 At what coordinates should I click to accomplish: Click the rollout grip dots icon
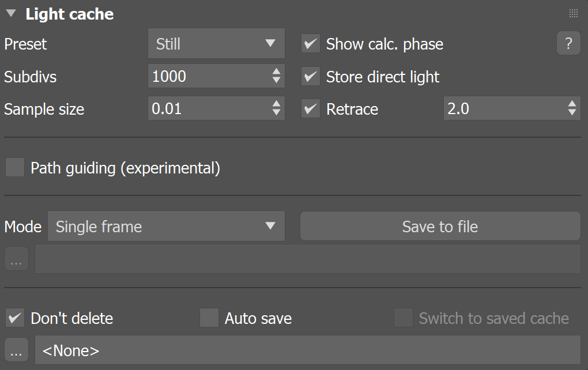point(574,13)
